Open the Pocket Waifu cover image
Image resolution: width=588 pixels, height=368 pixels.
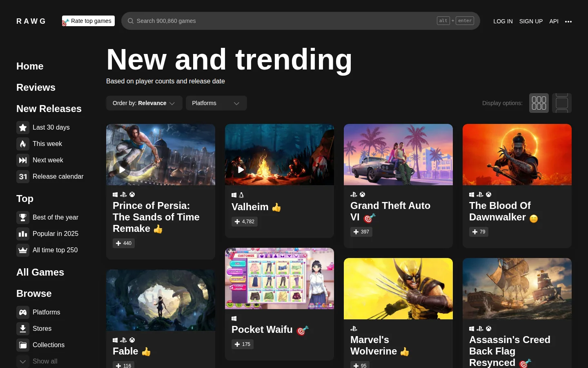(x=279, y=278)
